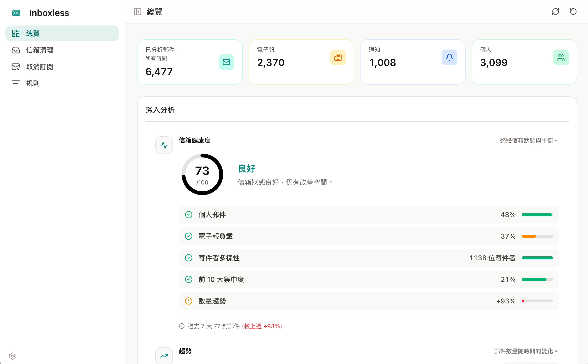Click the check status toggle beside 個人郵件
This screenshot has width=588, height=364.
[188, 214]
